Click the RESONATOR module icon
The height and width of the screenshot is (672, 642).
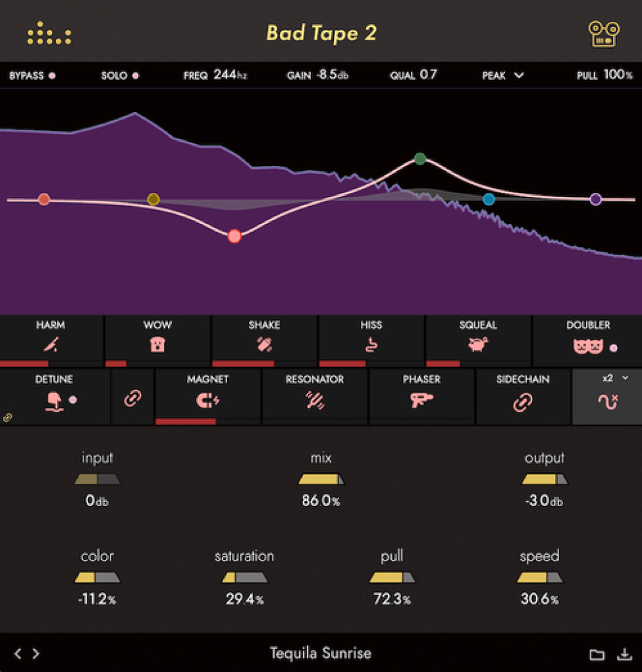(315, 400)
